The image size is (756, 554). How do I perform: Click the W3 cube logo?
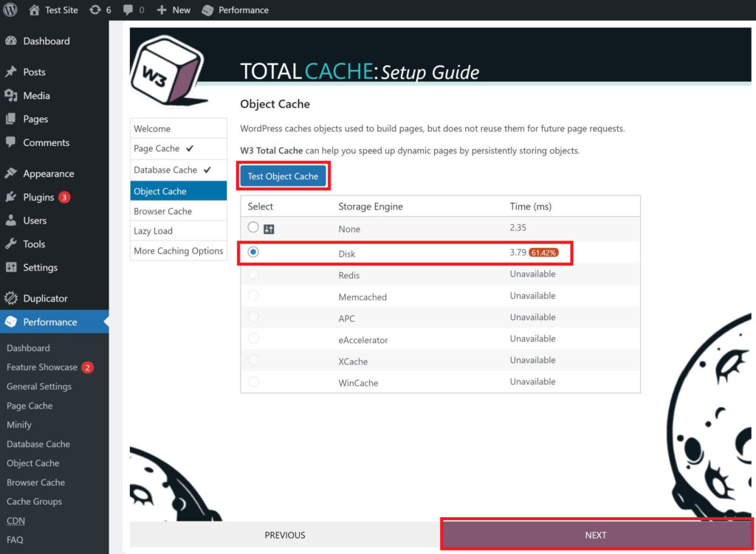pyautogui.click(x=168, y=71)
